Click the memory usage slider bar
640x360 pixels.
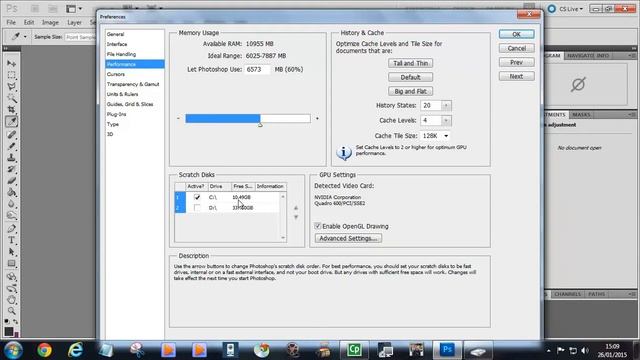coord(248,118)
